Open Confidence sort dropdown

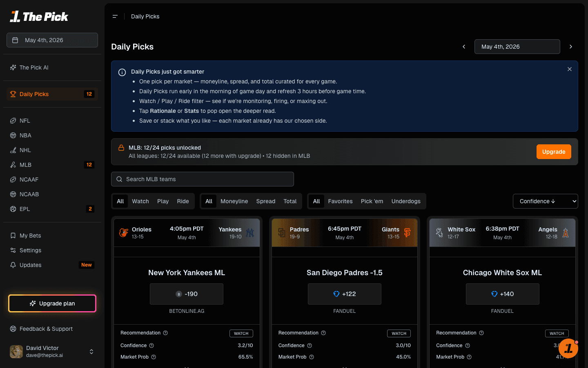point(546,201)
